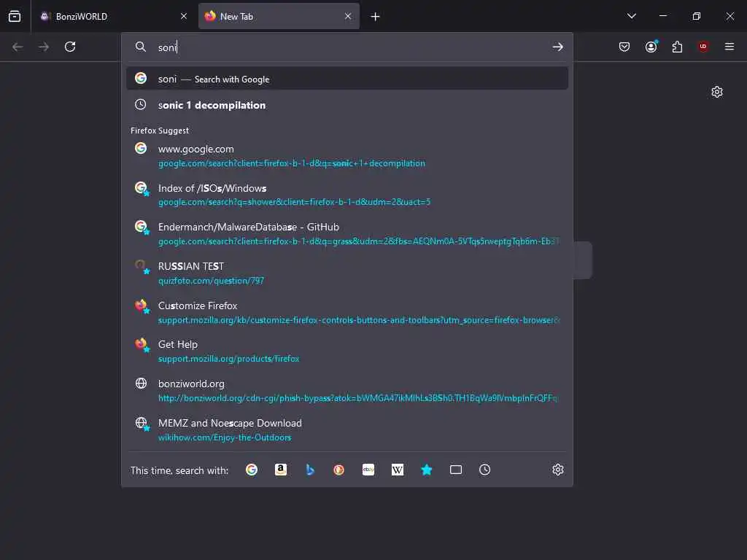
Task: Click the quizfoto.com/question/797 URL text
Action: pos(211,281)
